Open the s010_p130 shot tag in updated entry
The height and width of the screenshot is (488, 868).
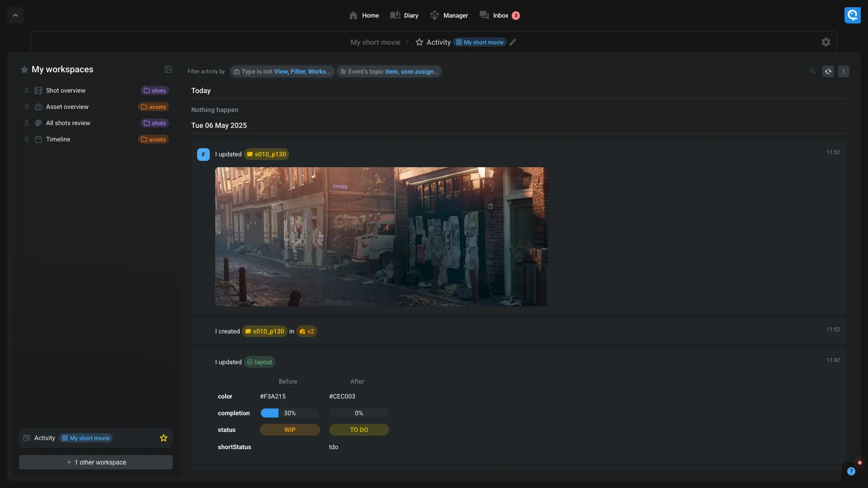pyautogui.click(x=266, y=154)
